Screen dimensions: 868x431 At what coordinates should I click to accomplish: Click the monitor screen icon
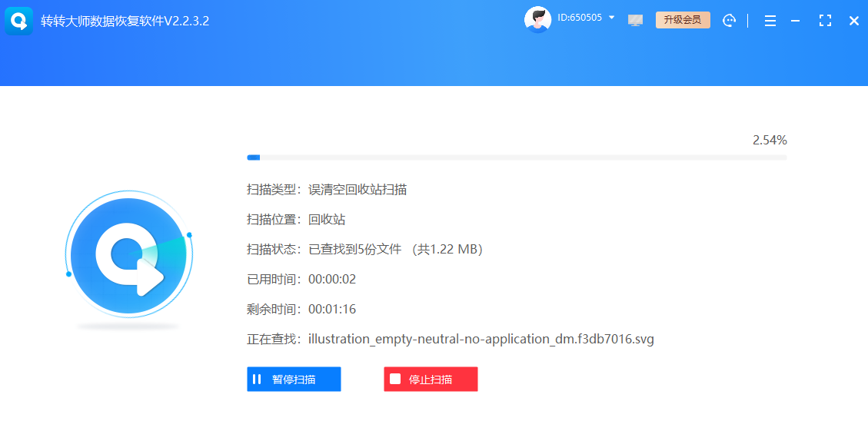point(636,21)
